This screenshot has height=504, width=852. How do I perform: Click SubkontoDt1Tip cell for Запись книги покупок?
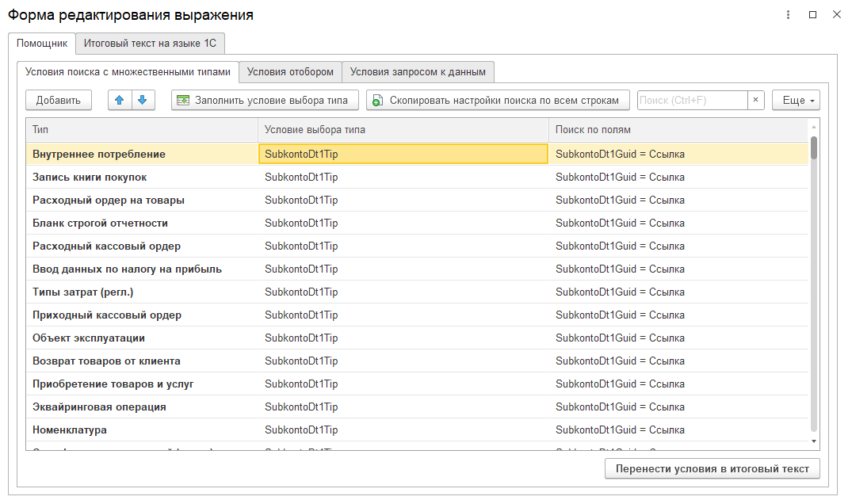[x=403, y=177]
